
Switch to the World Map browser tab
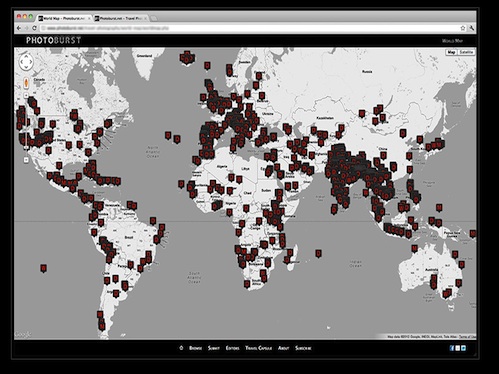coord(64,18)
